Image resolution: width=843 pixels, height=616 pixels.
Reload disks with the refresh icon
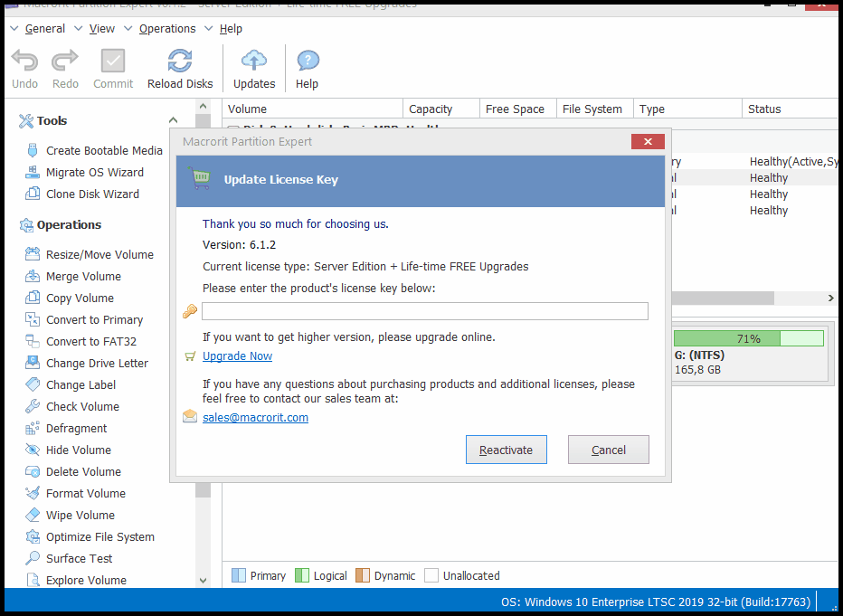[x=180, y=61]
